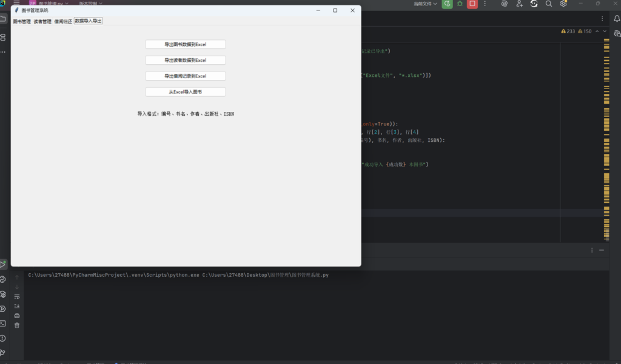Click the red Stop run button
The image size is (621, 364).
(472, 4)
